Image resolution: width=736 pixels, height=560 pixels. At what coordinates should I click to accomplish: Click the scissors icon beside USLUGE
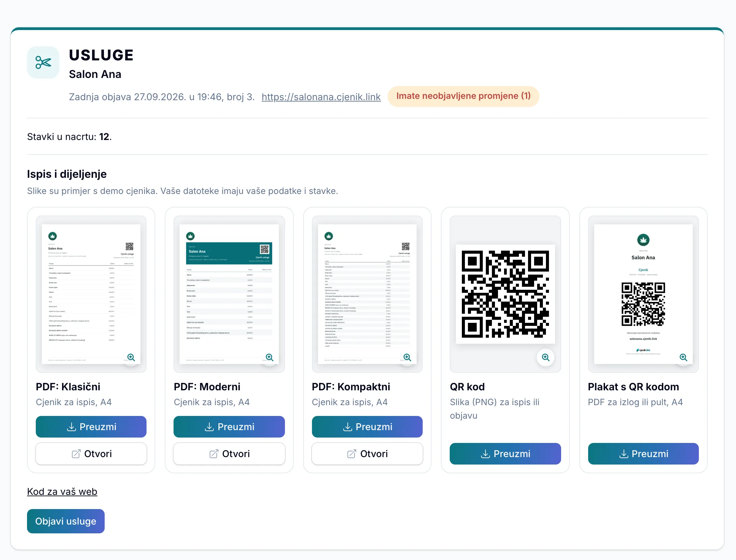point(43,62)
